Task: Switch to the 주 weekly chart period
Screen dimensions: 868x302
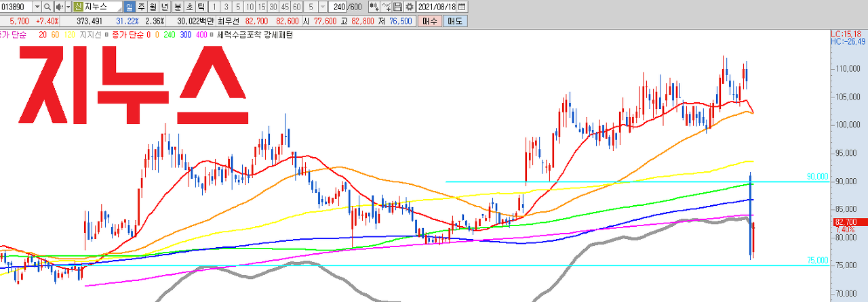Action: click(x=141, y=7)
